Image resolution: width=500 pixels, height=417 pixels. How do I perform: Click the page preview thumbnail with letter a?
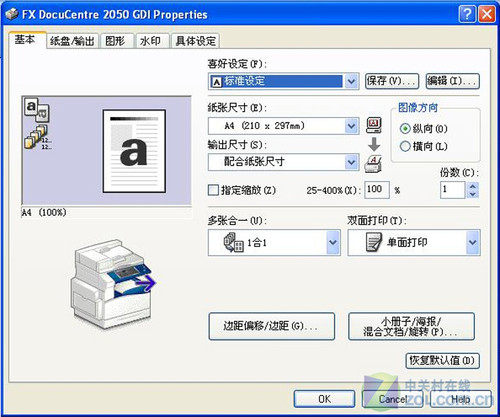coord(134,151)
